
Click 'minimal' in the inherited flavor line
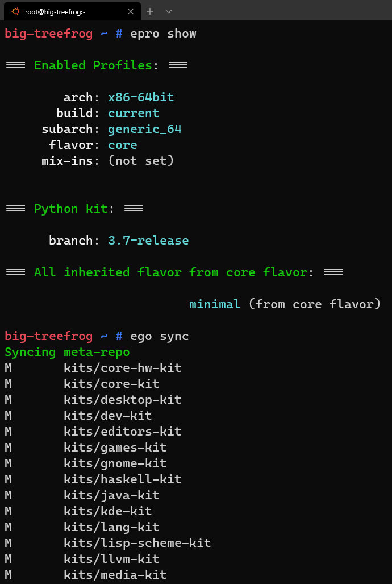click(215, 304)
